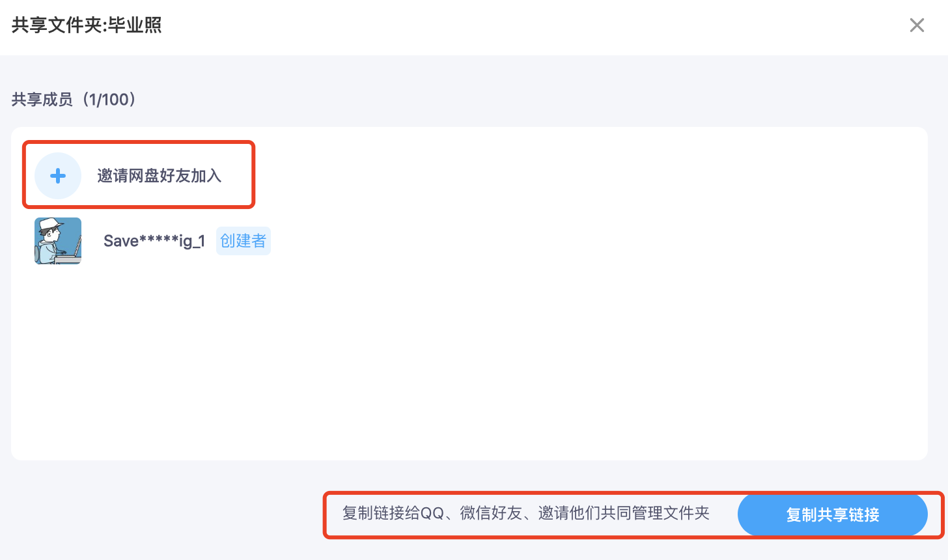Click the dialog title 共享文件夹:毕业照
948x560 pixels.
point(87,25)
